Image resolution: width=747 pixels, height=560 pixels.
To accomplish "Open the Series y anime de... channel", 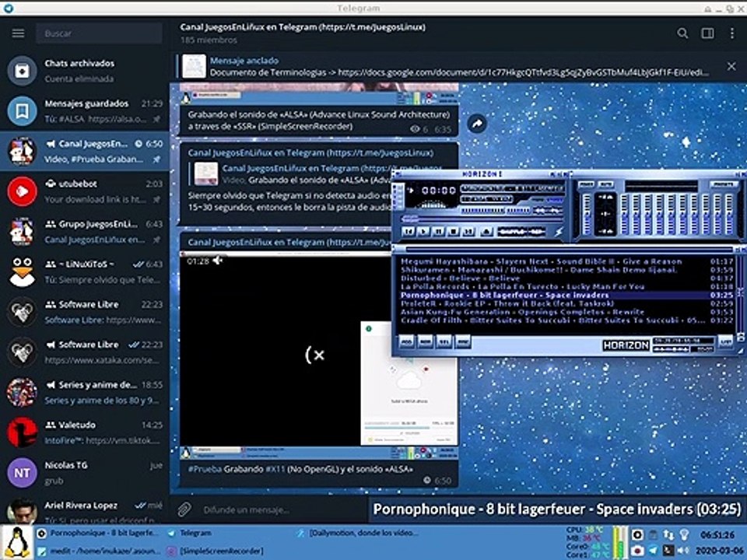I will click(85, 392).
